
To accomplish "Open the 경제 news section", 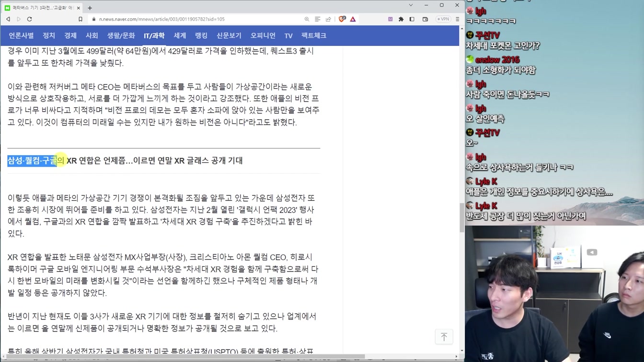I will (x=70, y=35).
